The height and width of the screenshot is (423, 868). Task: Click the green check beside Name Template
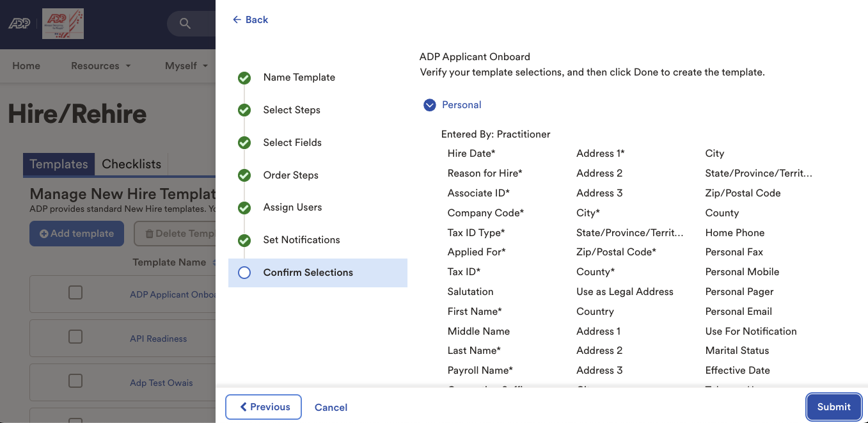pyautogui.click(x=244, y=77)
